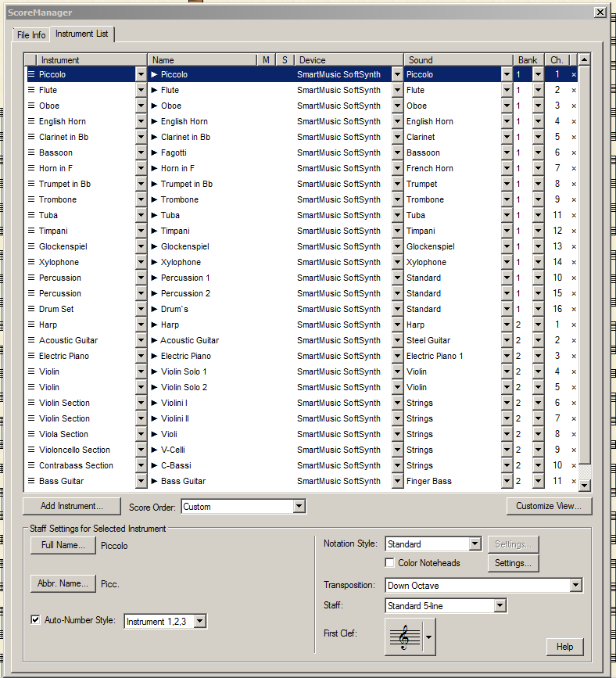
Task: Remove Oboe using its x icon
Action: coord(574,106)
